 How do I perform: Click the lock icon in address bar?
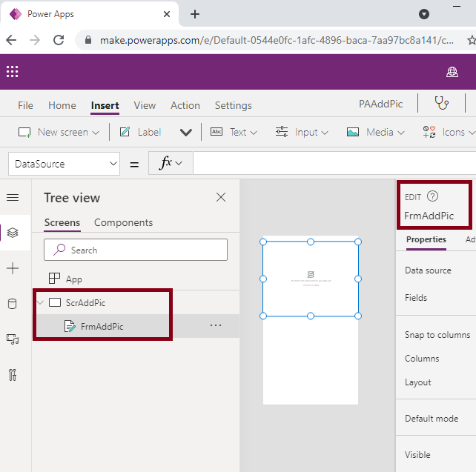(x=88, y=40)
